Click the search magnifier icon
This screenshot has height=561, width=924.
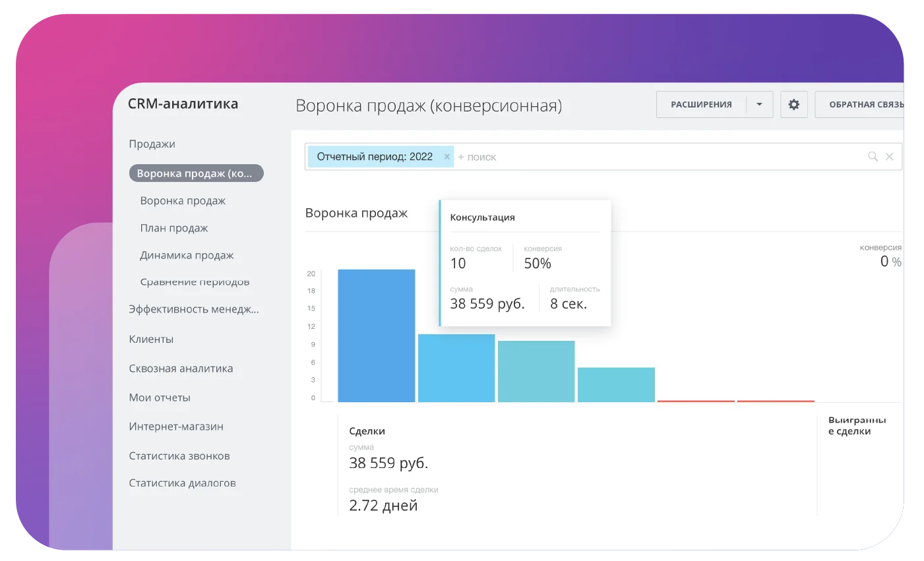(873, 157)
